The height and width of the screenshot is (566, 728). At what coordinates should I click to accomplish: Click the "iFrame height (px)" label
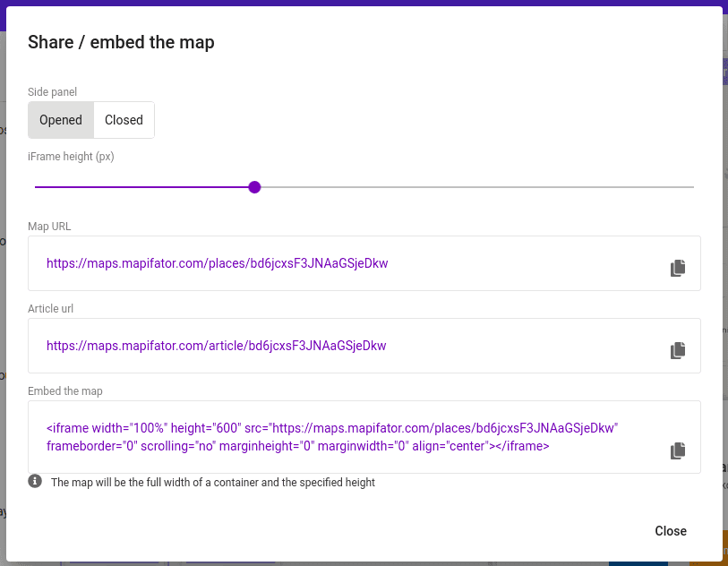coord(71,157)
